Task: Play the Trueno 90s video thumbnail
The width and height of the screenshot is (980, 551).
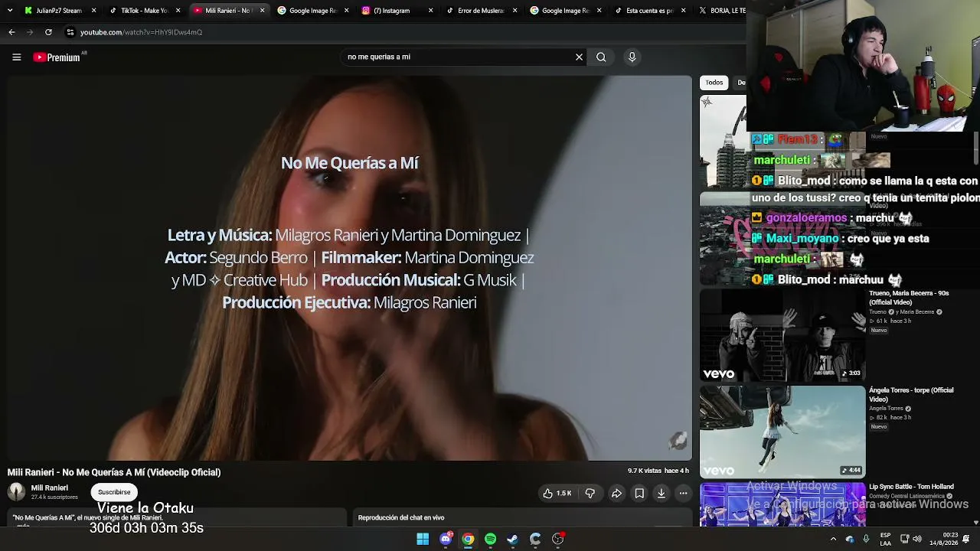Action: (x=782, y=335)
